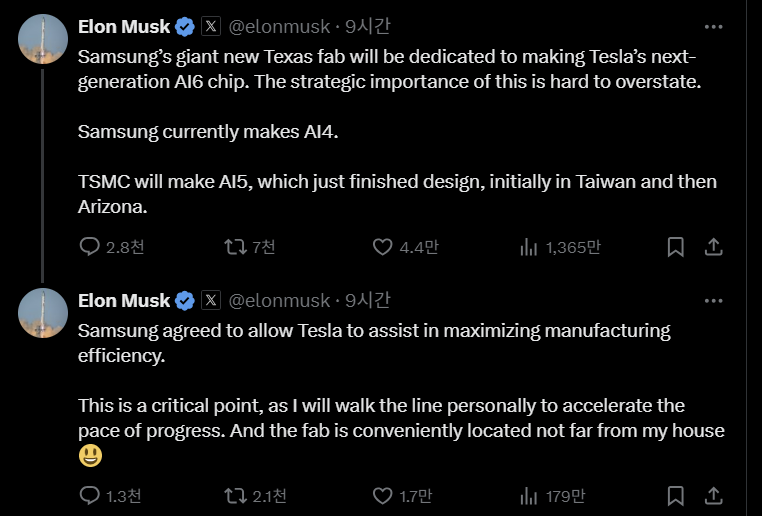This screenshot has height=516, width=762.
Task: Share the second tweet about manufacturing efficiency
Action: click(x=714, y=495)
